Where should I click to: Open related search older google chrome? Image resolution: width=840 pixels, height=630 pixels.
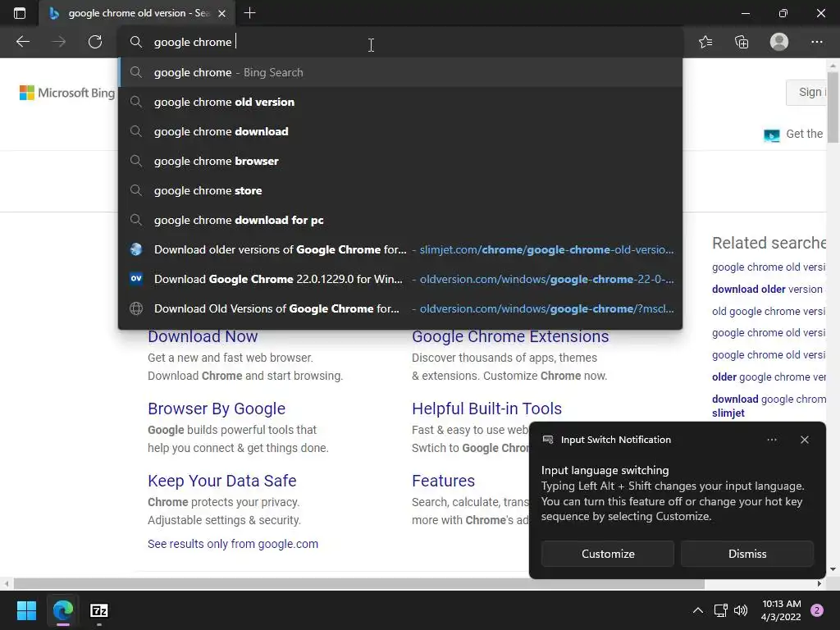pyautogui.click(x=769, y=377)
